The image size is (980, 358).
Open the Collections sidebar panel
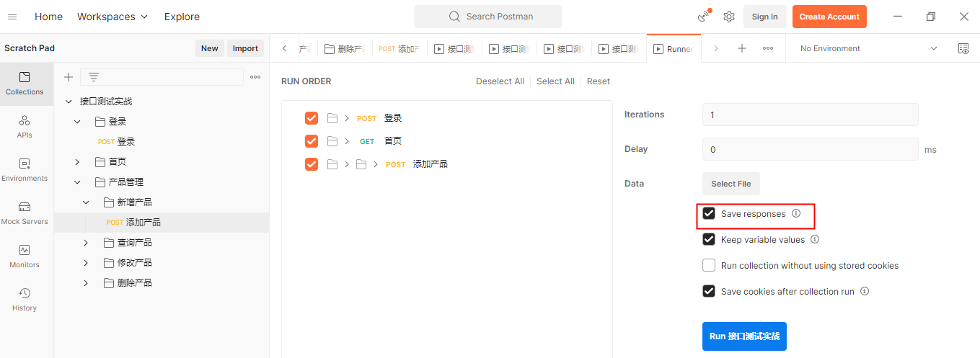[x=25, y=84]
